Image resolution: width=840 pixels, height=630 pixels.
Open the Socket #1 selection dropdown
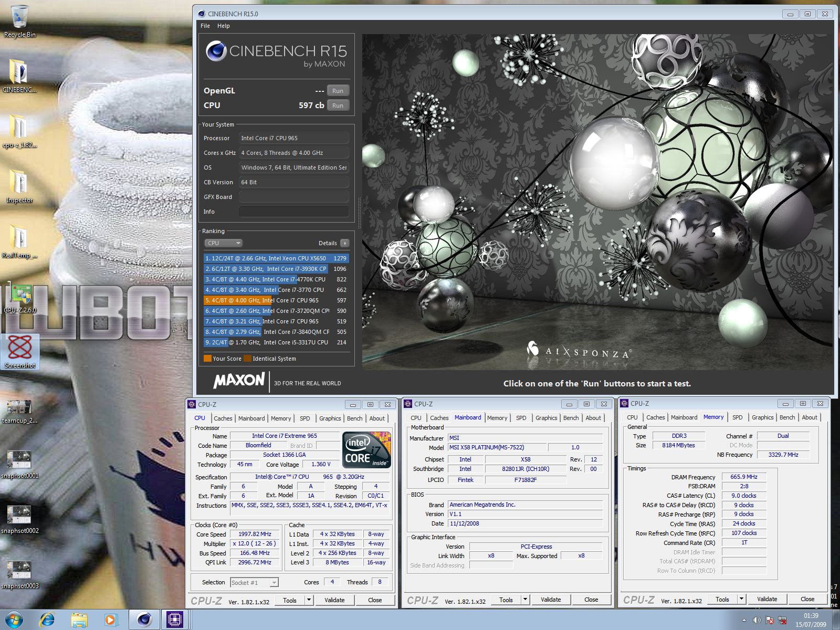[x=254, y=582]
